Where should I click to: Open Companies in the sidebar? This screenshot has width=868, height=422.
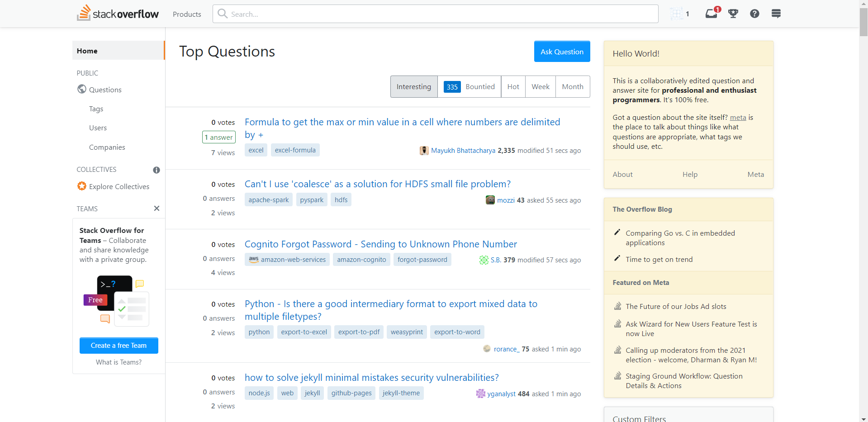tap(107, 147)
